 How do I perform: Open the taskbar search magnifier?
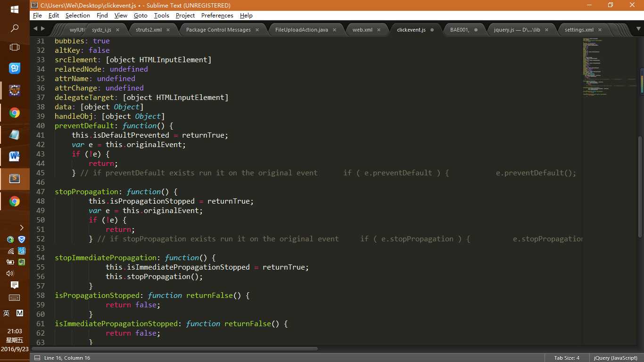15,29
